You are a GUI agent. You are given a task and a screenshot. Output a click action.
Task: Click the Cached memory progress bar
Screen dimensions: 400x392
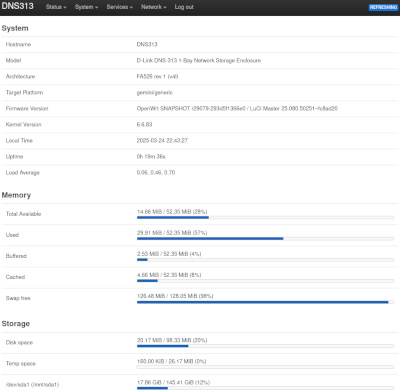pyautogui.click(x=265, y=281)
